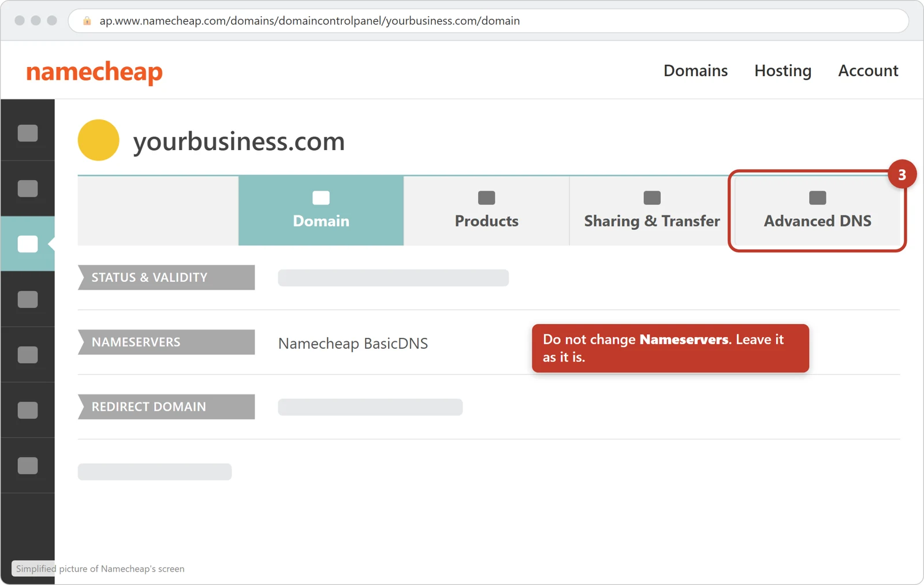Open the Domains menu in header
This screenshot has width=924, height=585.
[695, 70]
